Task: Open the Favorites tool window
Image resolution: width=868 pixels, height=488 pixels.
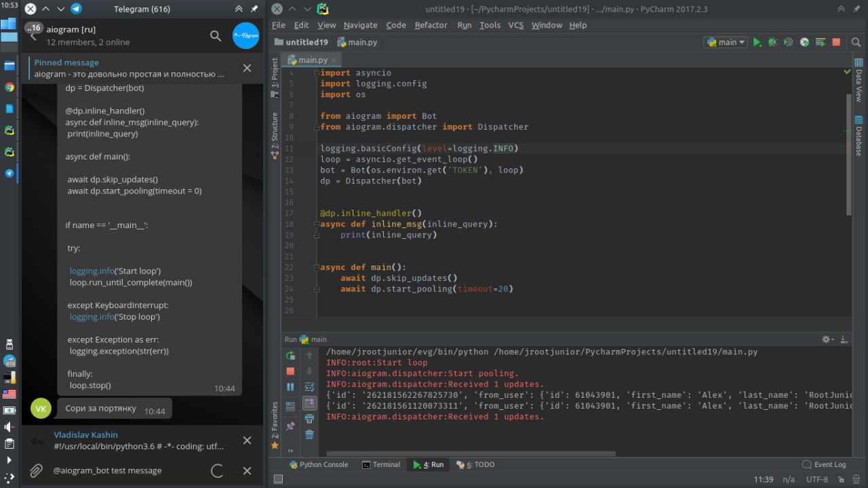Action: [x=275, y=426]
